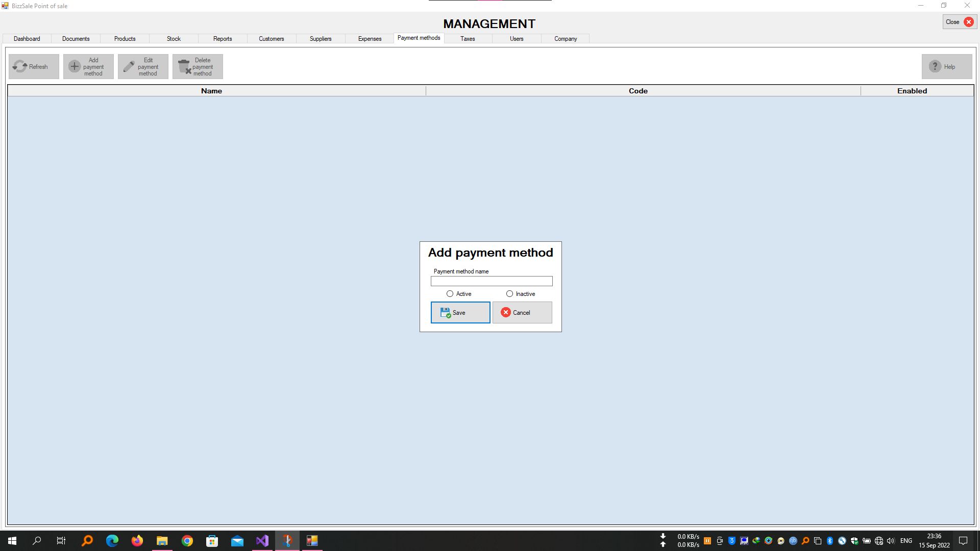Viewport: 980px width, 551px height.
Task: Open the Stock tab
Action: 174,39
